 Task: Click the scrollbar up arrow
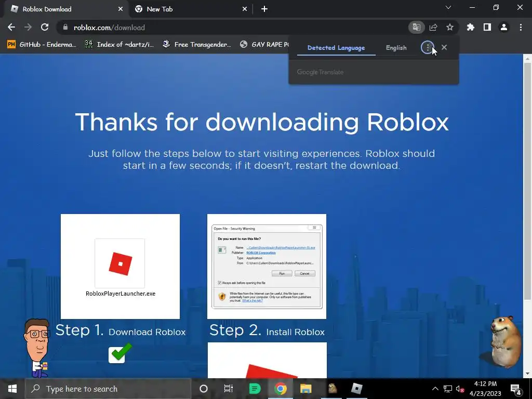[x=527, y=58]
